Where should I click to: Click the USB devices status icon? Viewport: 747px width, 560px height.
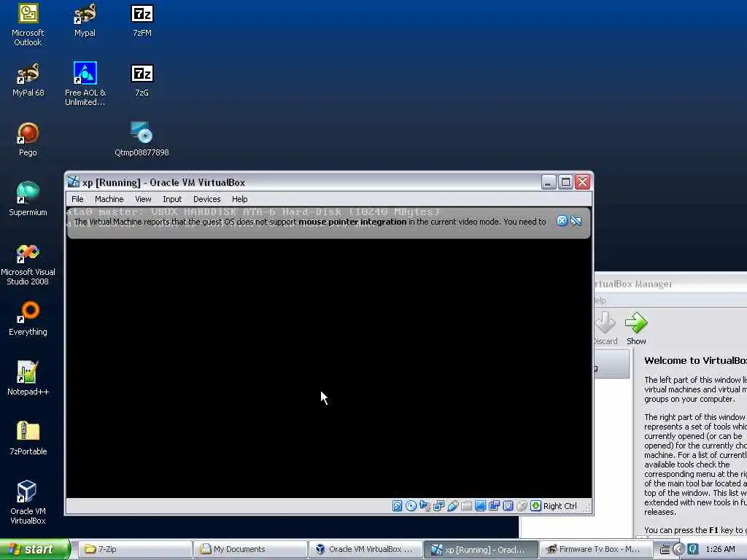pos(452,506)
